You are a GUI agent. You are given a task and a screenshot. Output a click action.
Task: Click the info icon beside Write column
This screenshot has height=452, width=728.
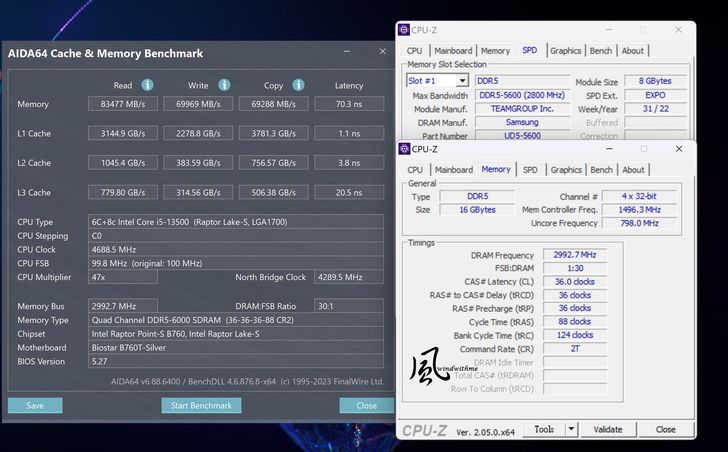click(223, 85)
